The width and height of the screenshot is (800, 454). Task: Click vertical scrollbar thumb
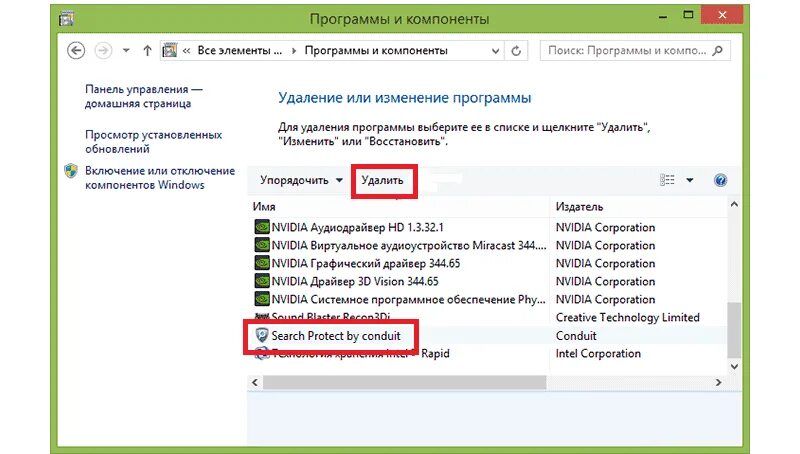(x=734, y=330)
